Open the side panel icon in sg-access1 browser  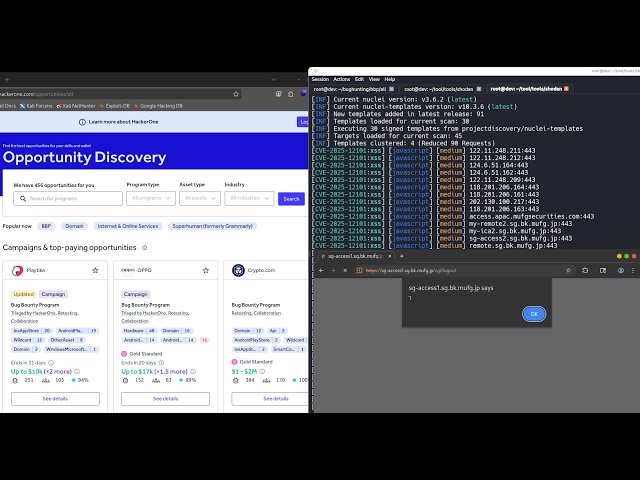tap(603, 270)
